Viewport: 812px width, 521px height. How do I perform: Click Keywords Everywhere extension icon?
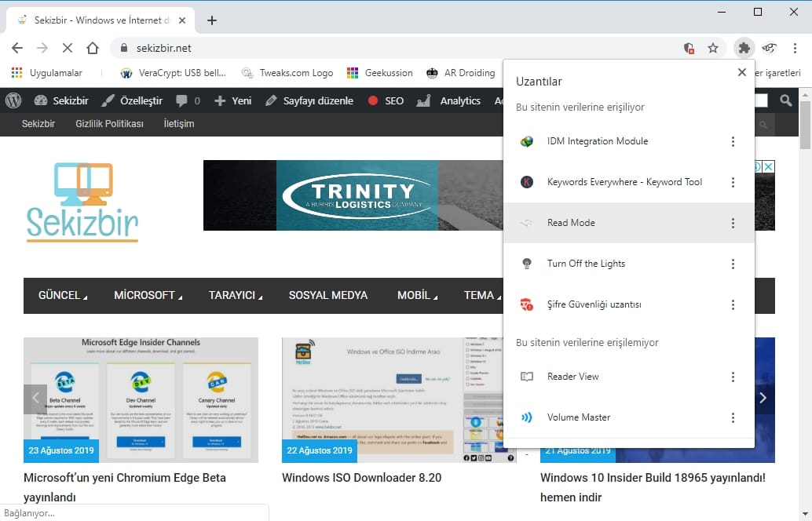point(527,182)
